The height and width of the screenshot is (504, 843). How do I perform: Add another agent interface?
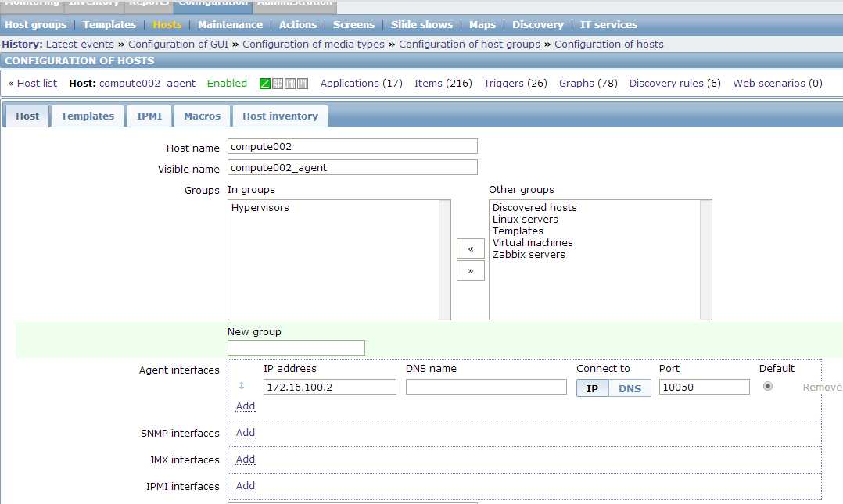tap(246, 406)
